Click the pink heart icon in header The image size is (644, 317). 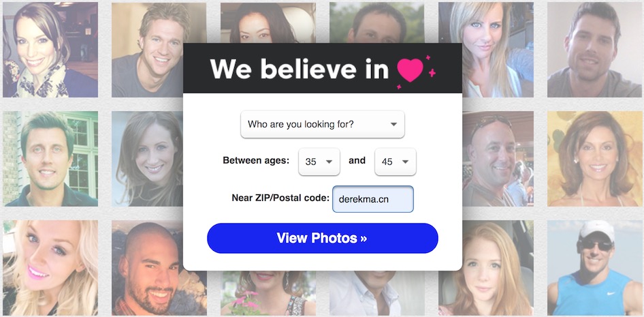410,70
